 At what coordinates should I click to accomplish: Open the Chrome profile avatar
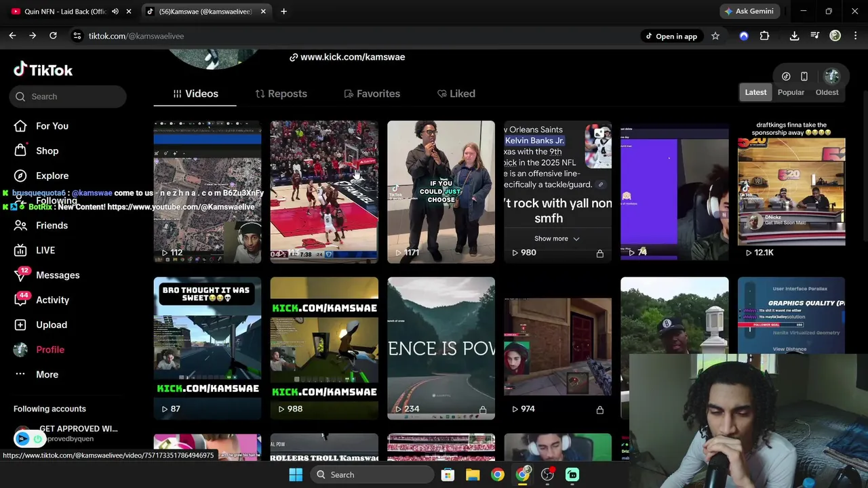[x=835, y=36]
